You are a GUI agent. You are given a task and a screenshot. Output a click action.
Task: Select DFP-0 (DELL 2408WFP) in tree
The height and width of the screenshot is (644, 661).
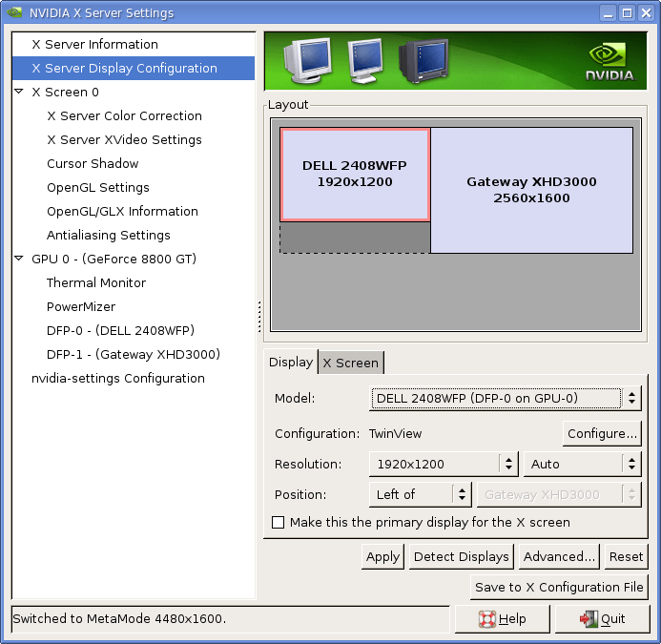[x=120, y=330]
